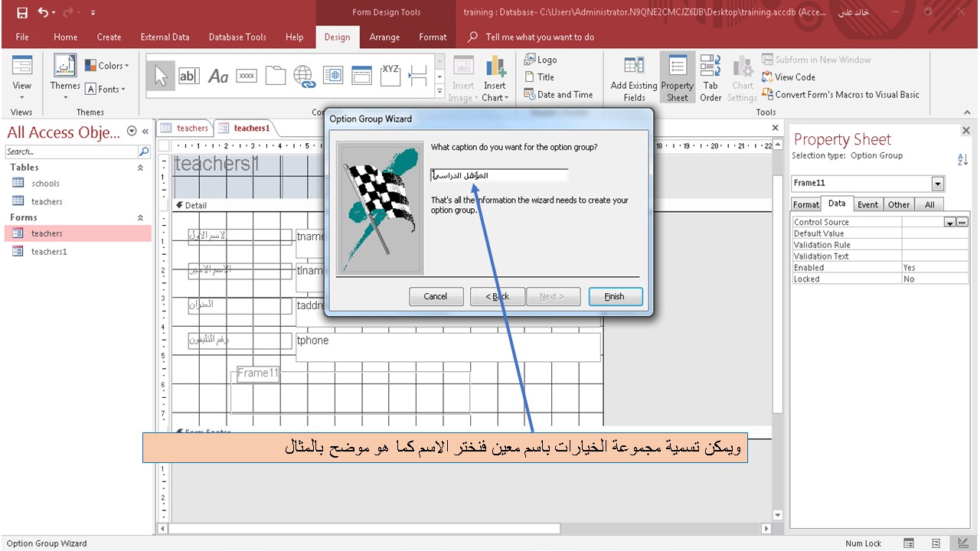Click Cancel in Option Group Wizard
The image size is (980, 551).
tap(436, 296)
